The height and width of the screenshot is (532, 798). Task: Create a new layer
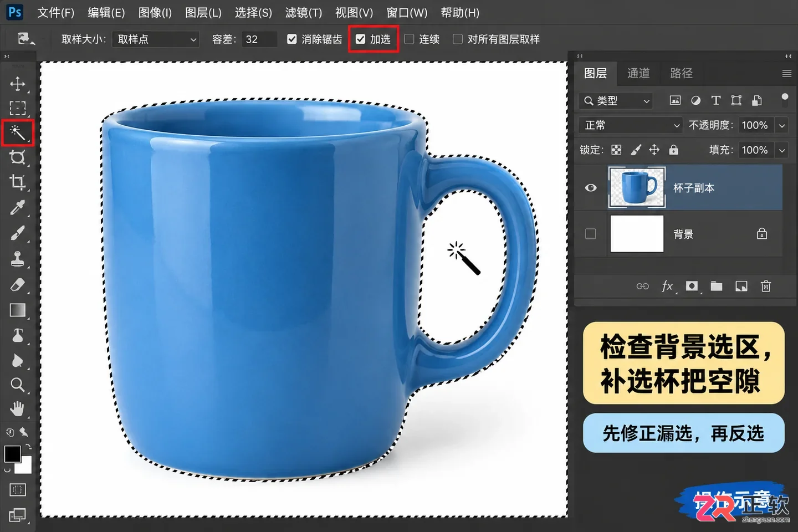point(741,287)
